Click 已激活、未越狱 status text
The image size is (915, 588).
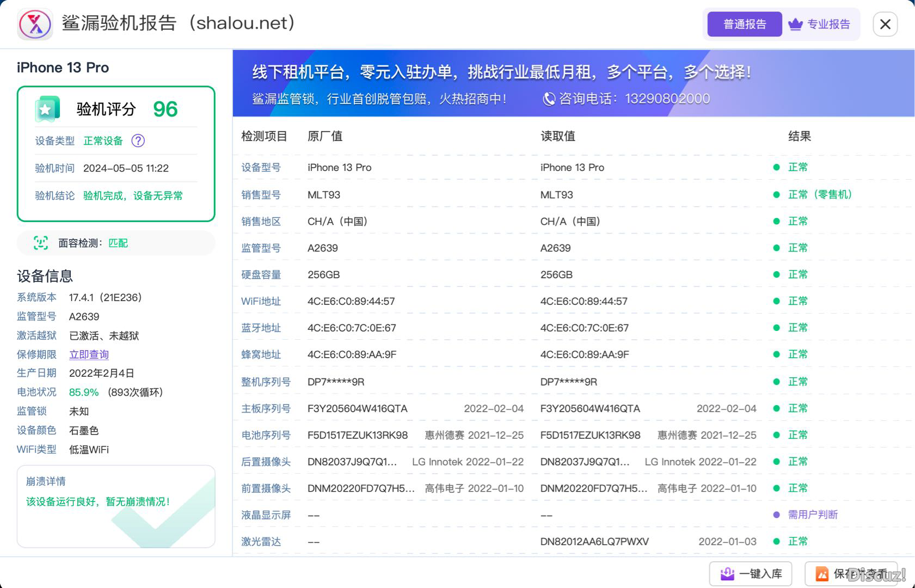click(104, 335)
